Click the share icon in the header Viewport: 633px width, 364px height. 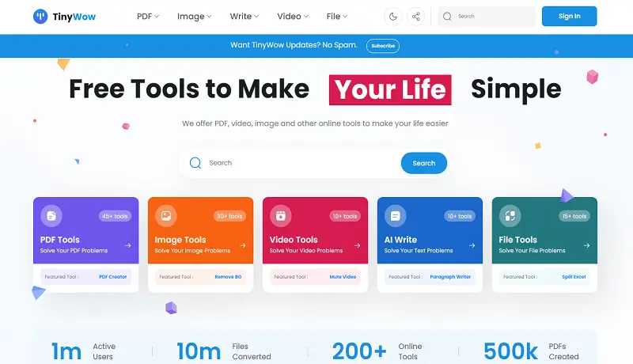(415, 16)
